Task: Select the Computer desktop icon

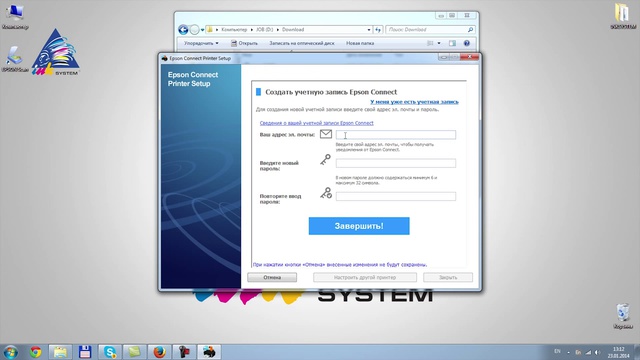Action: tap(15, 16)
